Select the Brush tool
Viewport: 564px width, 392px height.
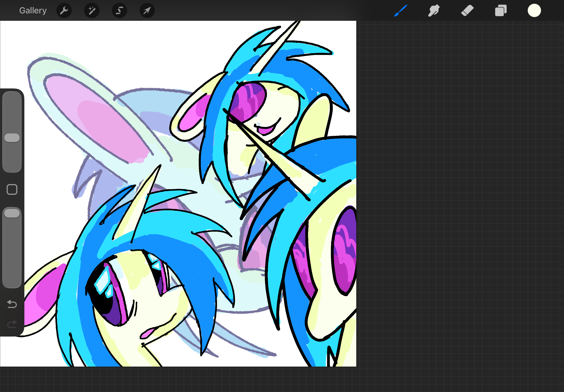tap(401, 11)
